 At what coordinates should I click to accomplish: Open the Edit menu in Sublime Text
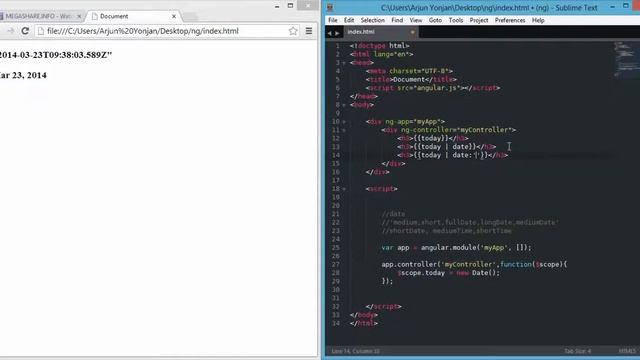[349, 20]
